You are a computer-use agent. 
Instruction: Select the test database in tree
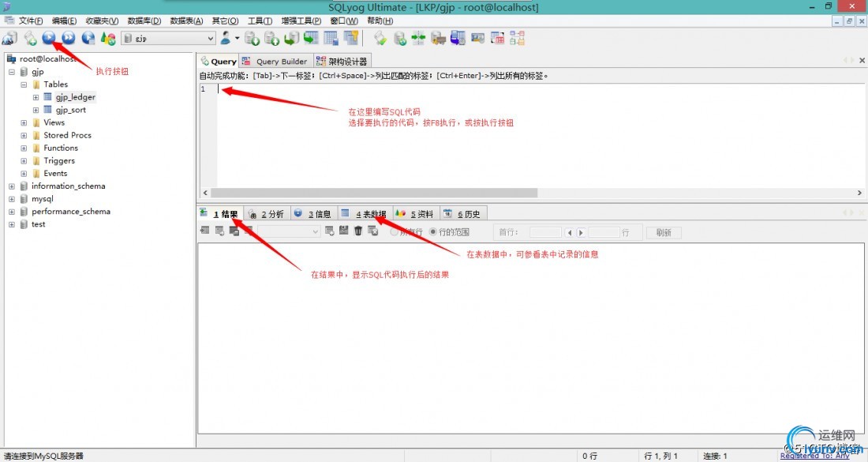38,224
